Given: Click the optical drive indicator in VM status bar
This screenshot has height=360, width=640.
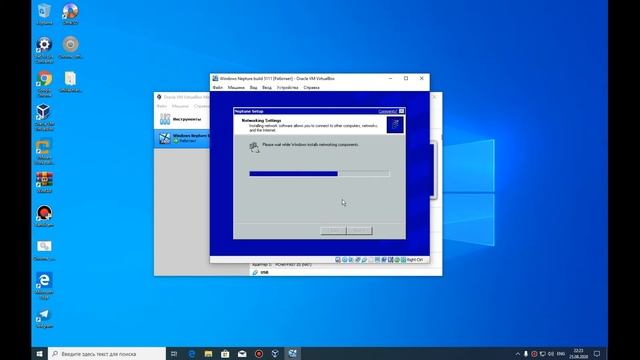Looking at the screenshot, I should pyautogui.click(x=344, y=260).
